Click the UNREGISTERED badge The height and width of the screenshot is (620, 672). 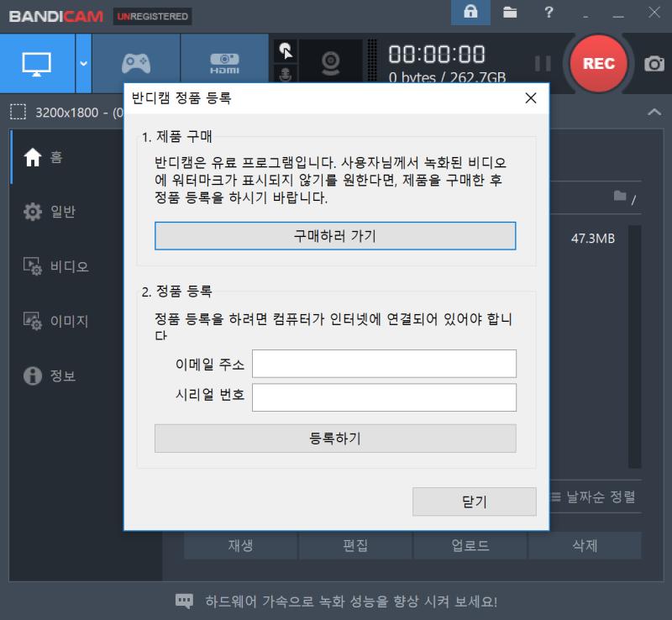[x=152, y=16]
